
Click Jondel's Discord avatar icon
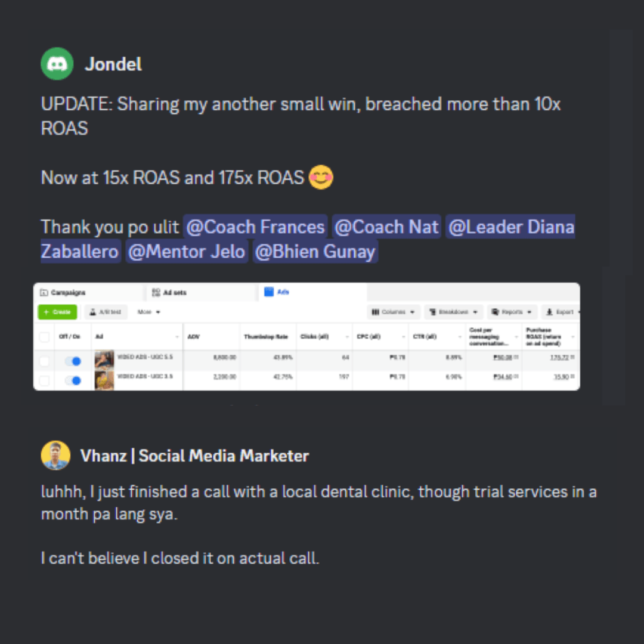click(x=57, y=64)
